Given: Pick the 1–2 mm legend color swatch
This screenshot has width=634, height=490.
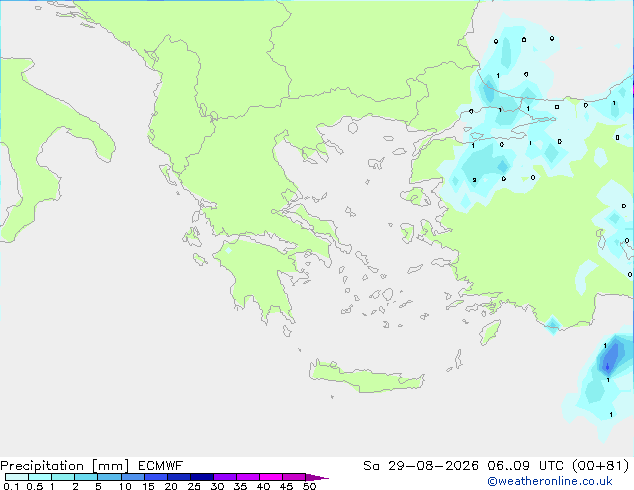Looking at the screenshot, I should tap(63, 477).
